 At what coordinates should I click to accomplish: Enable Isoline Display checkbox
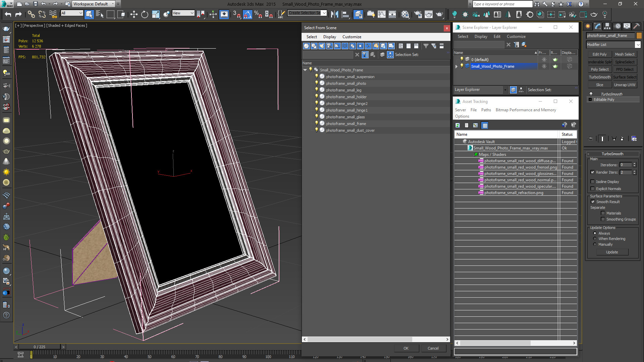[x=593, y=182]
